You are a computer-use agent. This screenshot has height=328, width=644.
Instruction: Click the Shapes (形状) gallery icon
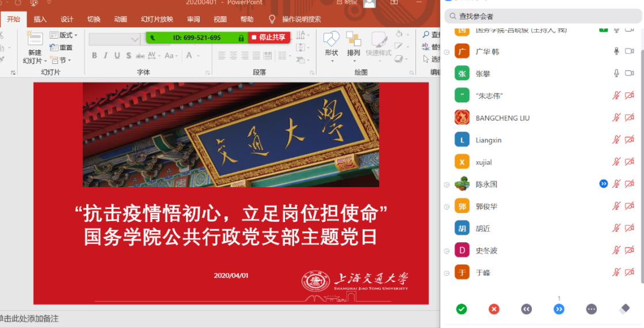pyautogui.click(x=331, y=40)
